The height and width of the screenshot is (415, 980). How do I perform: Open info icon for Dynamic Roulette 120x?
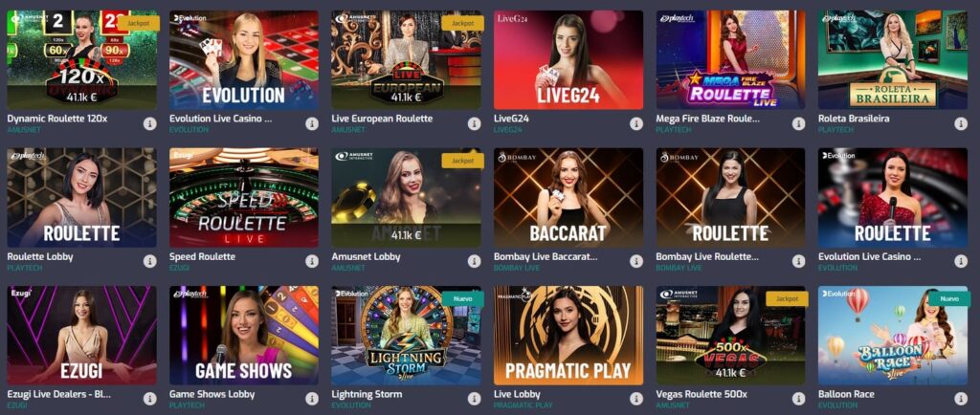150,123
